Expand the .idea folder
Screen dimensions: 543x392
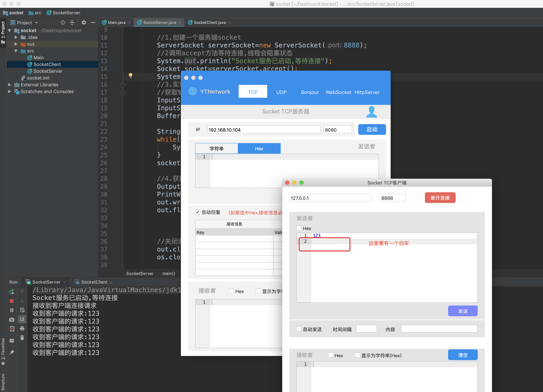(16, 37)
